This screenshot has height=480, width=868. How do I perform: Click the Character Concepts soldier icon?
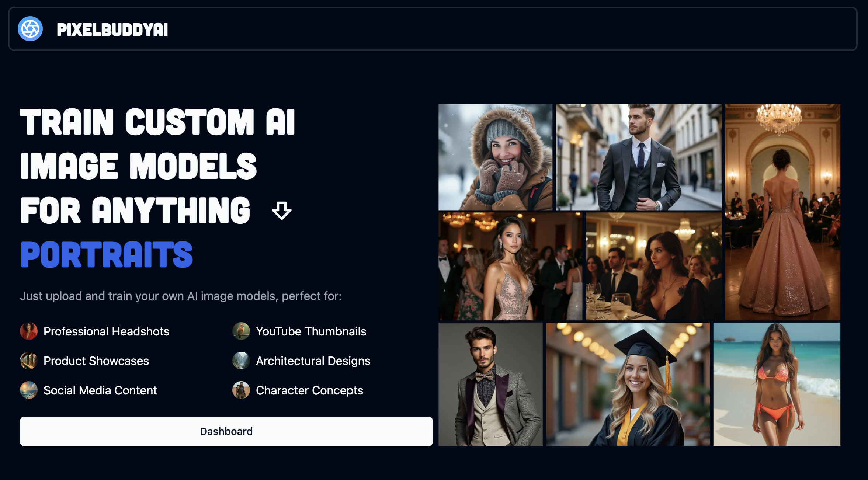point(241,390)
